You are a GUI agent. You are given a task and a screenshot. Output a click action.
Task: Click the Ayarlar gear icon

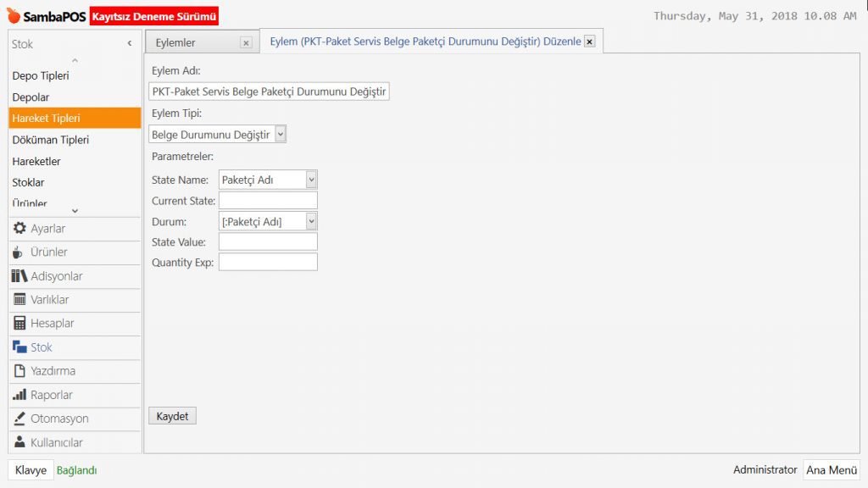(x=19, y=229)
